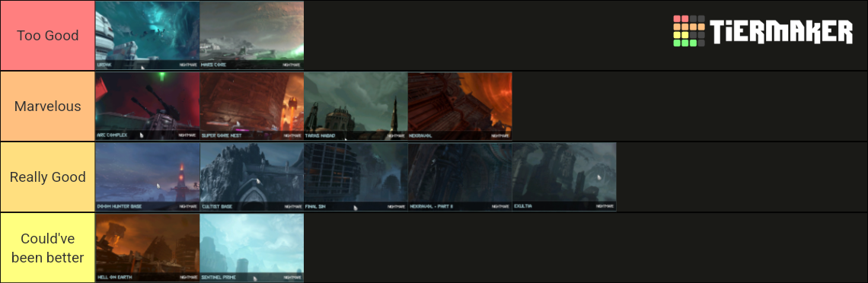Click the ARC Complex level image
Image resolution: width=868 pixels, height=283 pixels.
click(x=148, y=107)
